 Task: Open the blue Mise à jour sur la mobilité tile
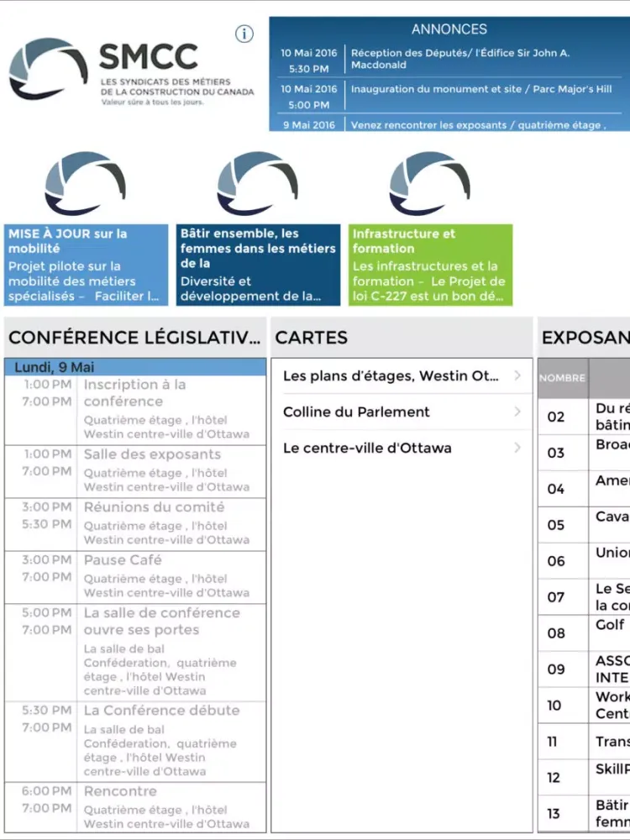(86, 265)
